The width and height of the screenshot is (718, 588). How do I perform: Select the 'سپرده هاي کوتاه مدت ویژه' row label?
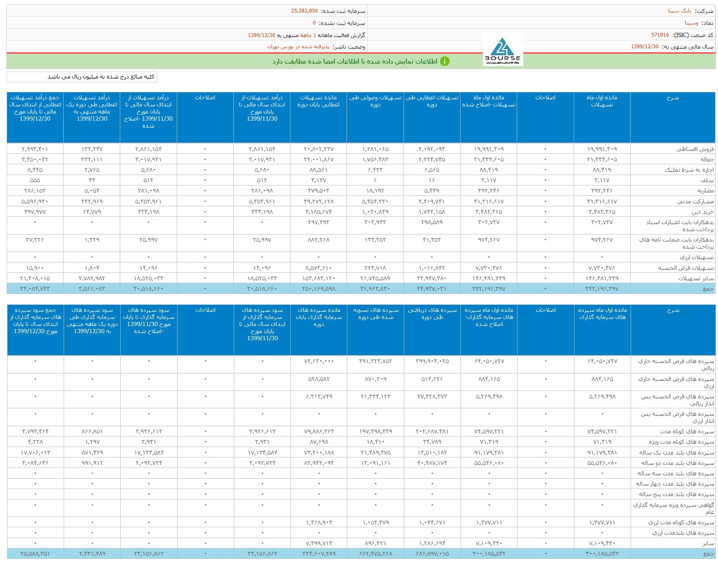click(x=681, y=442)
